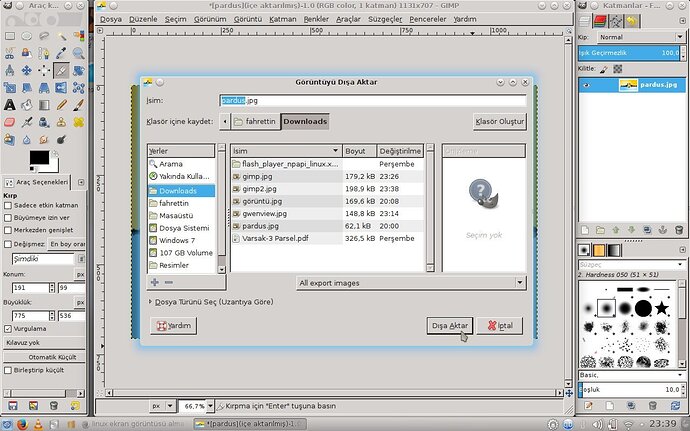The width and height of the screenshot is (690, 431).
Task: Toggle the 'Değişmez' checkbox
Action: click(x=7, y=244)
